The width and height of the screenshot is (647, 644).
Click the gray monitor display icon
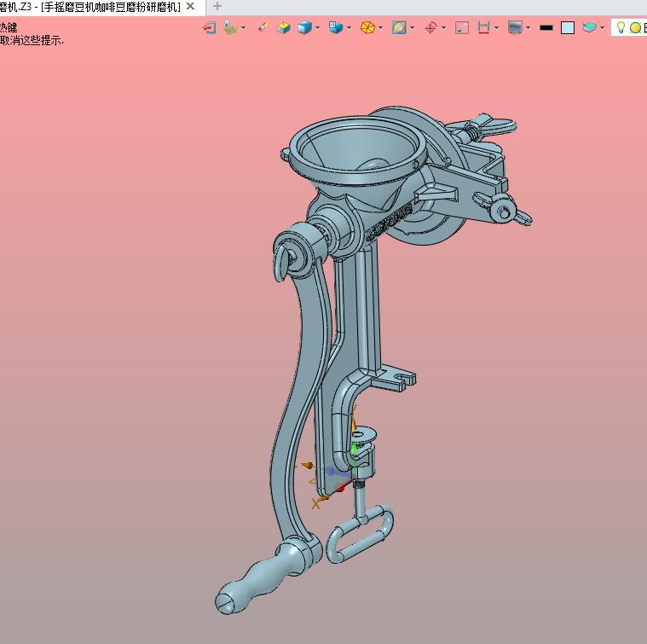click(x=515, y=27)
